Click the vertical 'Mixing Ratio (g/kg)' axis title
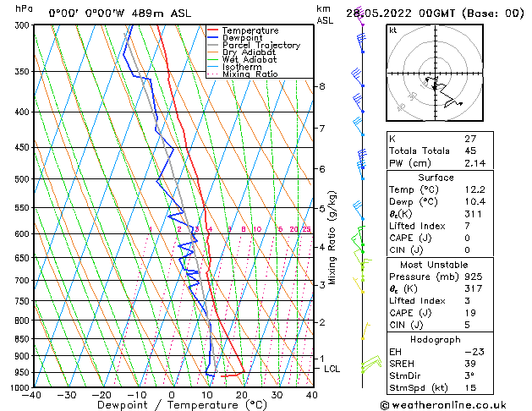532x411 pixels. click(332, 238)
